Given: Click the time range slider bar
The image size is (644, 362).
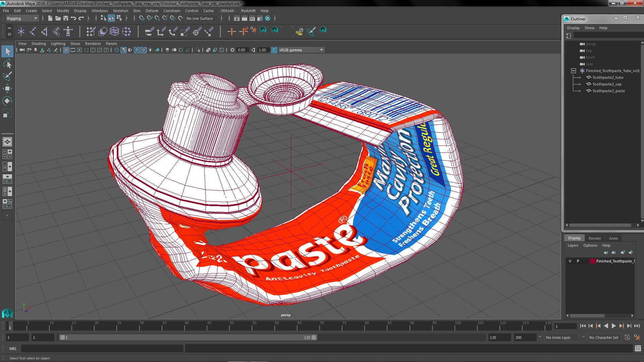Looking at the screenshot, I should tap(188, 338).
